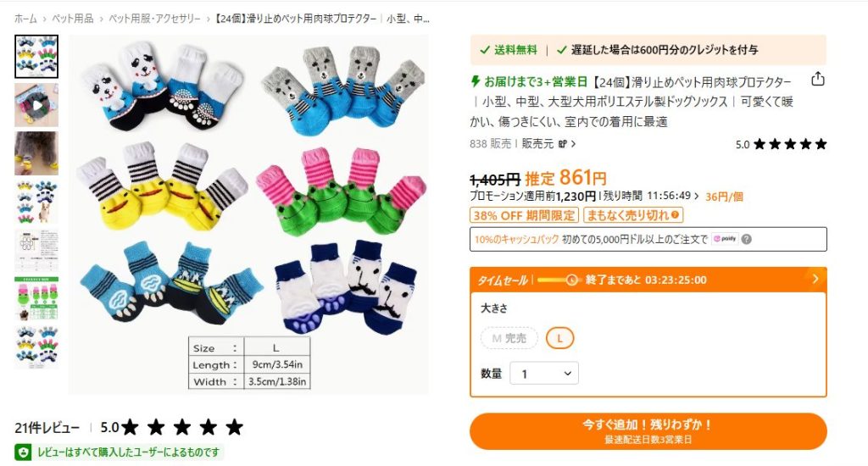Click the info icon on まもなく売り切れ badge
Image resolution: width=868 pixels, height=466 pixels.
tap(675, 215)
